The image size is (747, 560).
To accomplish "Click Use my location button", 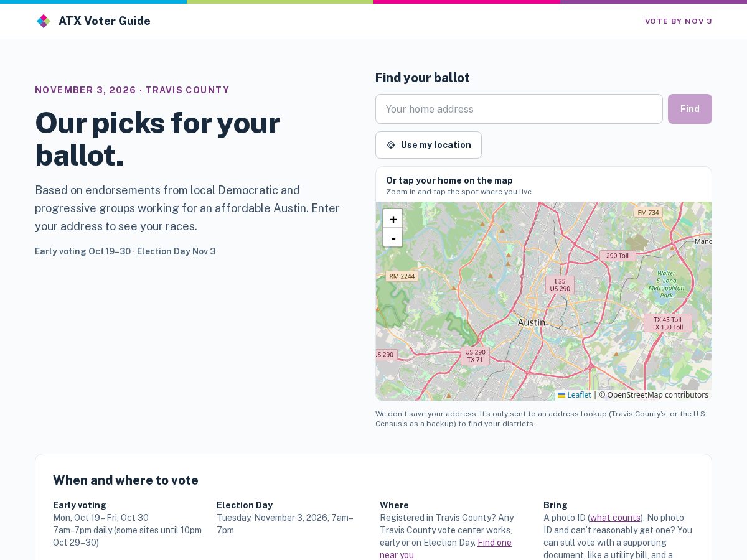I will [428, 145].
